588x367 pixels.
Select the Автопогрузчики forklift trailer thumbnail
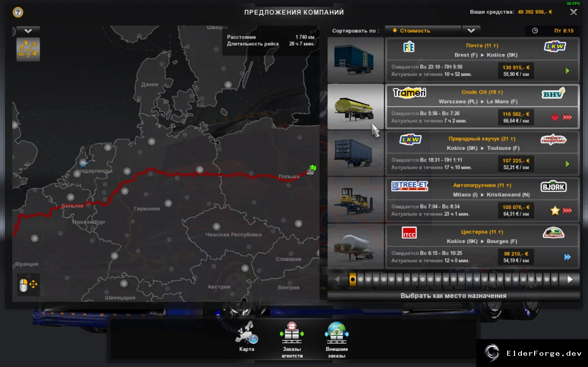pyautogui.click(x=356, y=199)
